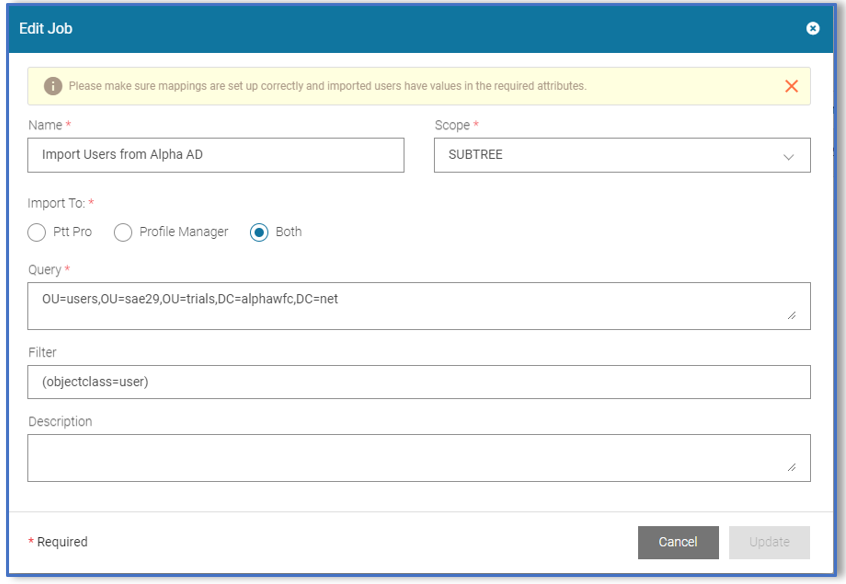The image size is (846, 584).
Task: Click into the Query text area
Action: (418, 306)
